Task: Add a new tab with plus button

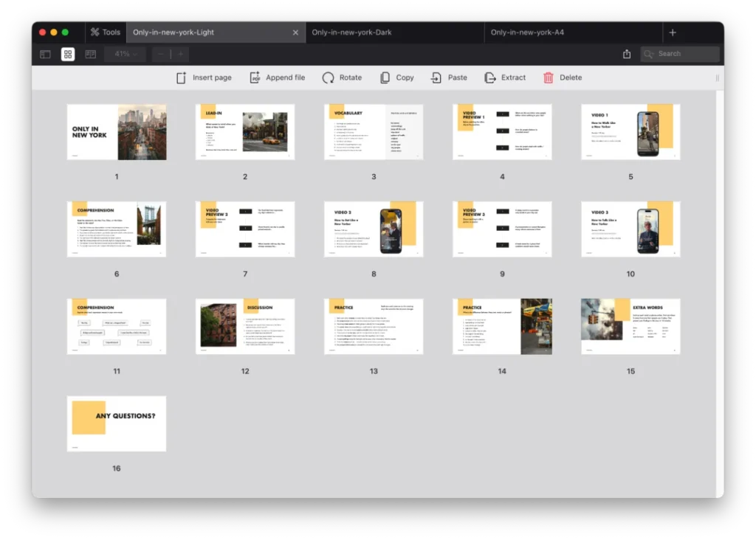Action: click(672, 32)
